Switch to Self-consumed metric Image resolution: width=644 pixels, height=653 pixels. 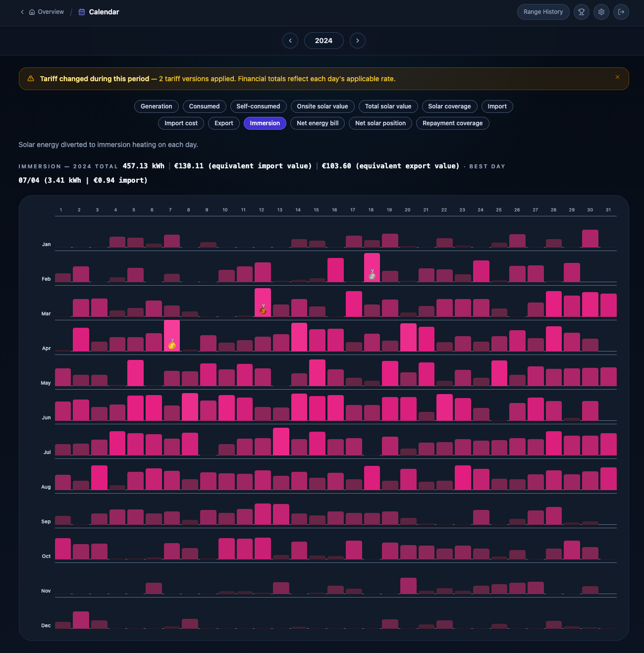tap(258, 106)
